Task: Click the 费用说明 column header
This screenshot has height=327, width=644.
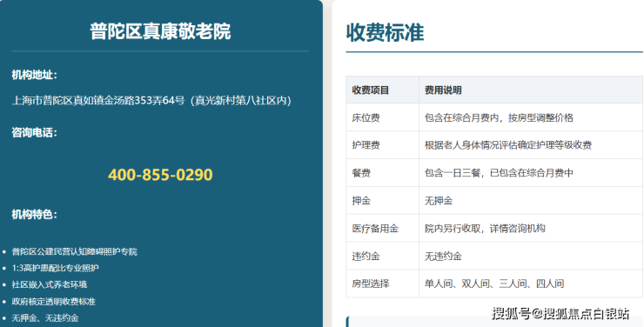Action: (531, 90)
